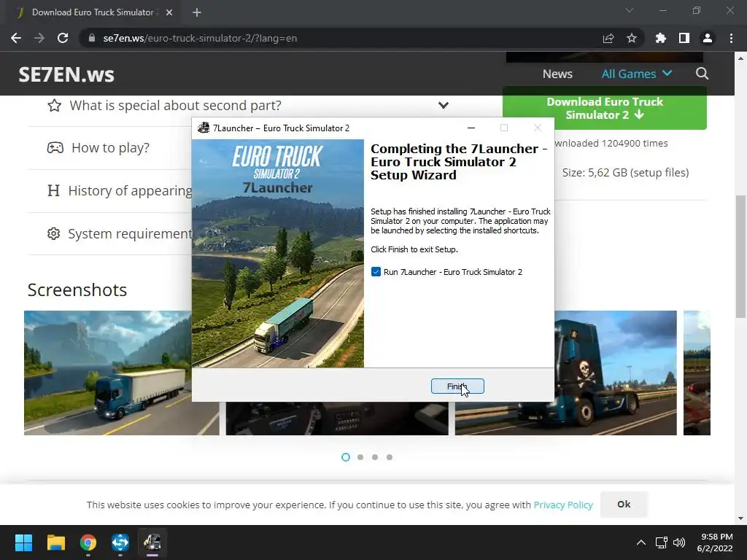Viewport: 747px width, 560px height.
Task: Open the Privacy Policy link
Action: coord(563,505)
